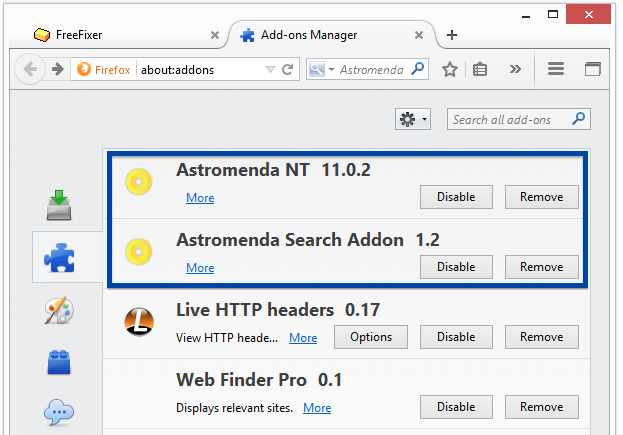Close the FreeFixer tab

[x=215, y=35]
